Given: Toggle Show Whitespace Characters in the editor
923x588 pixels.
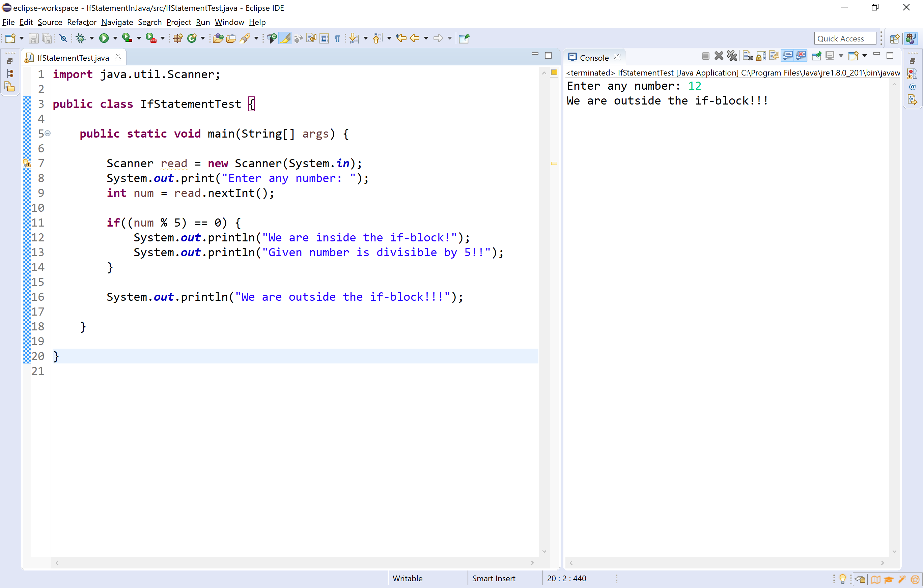Looking at the screenshot, I should 337,38.
